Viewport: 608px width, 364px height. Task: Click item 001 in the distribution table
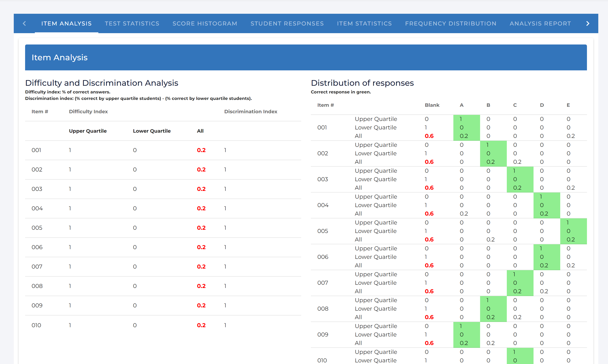click(x=322, y=128)
